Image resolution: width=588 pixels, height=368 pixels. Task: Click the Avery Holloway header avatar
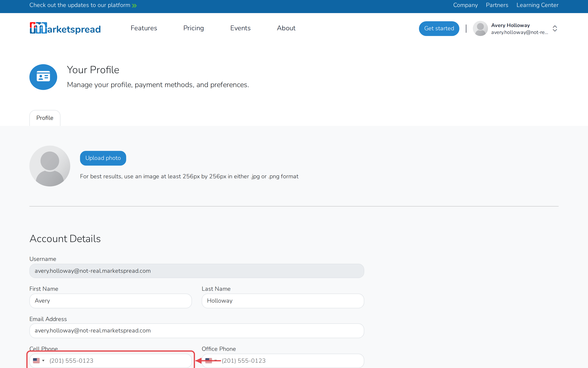pyautogui.click(x=480, y=28)
